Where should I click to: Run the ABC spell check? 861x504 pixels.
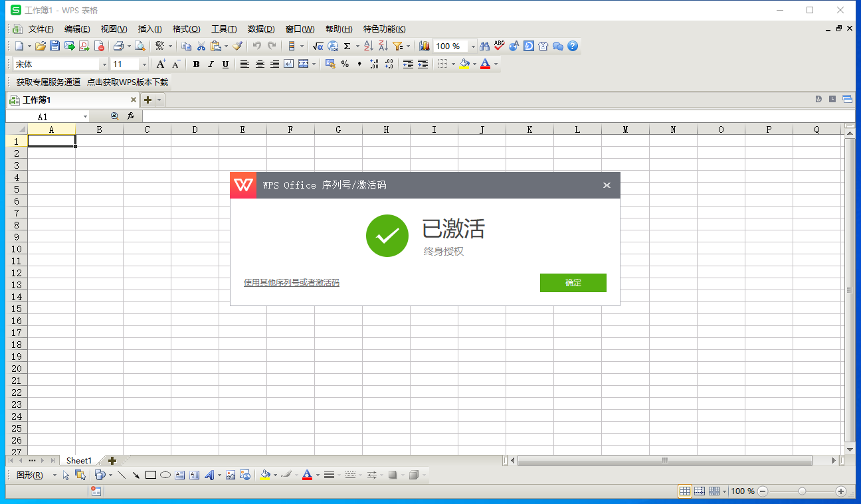tap(499, 46)
